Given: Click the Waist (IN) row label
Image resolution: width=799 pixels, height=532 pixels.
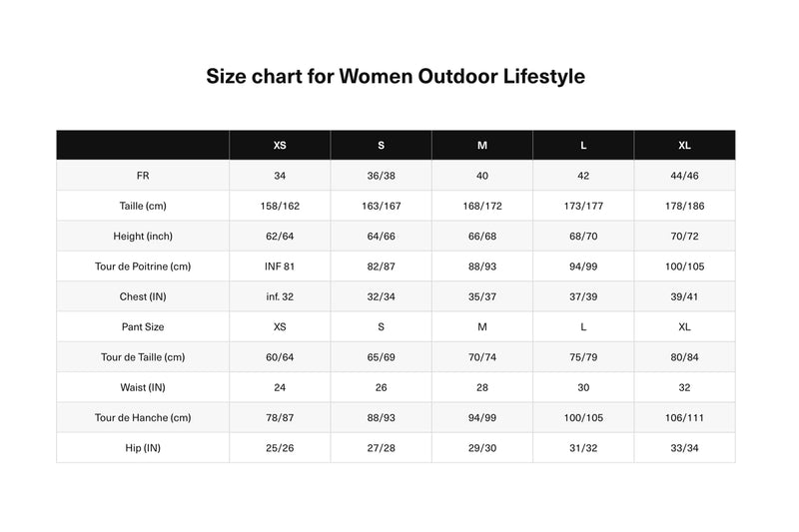Looking at the screenshot, I should coord(143,387).
